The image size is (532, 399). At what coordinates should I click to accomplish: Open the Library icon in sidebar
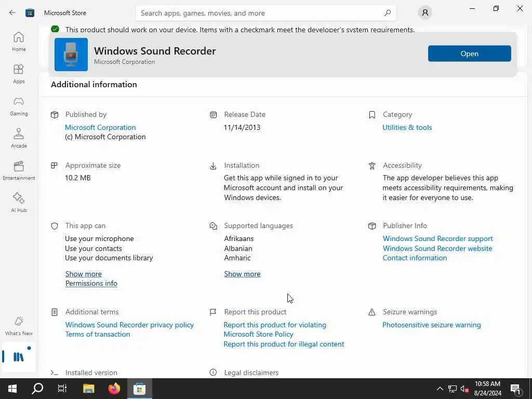(19, 357)
